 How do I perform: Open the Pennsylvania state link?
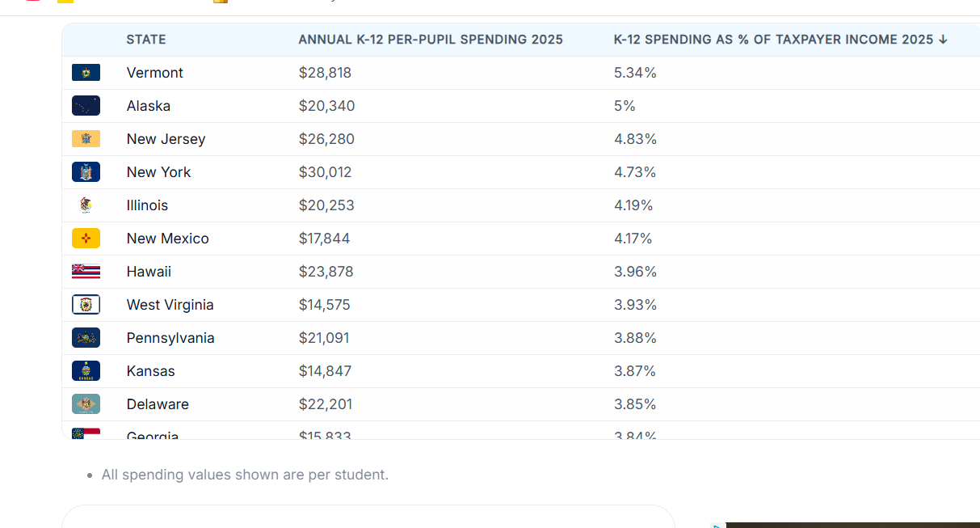(170, 338)
